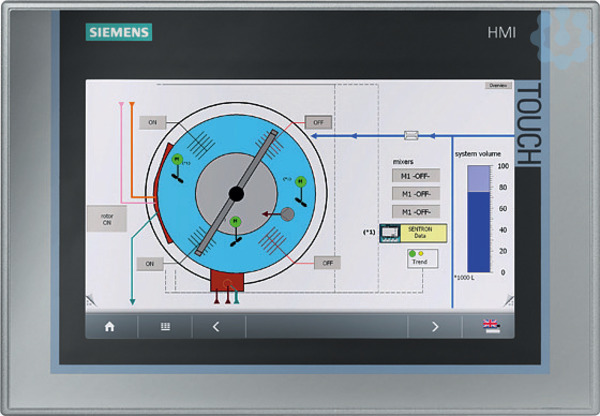Toggle the upper ON button left of tank
The image size is (600, 416).
[153, 123]
